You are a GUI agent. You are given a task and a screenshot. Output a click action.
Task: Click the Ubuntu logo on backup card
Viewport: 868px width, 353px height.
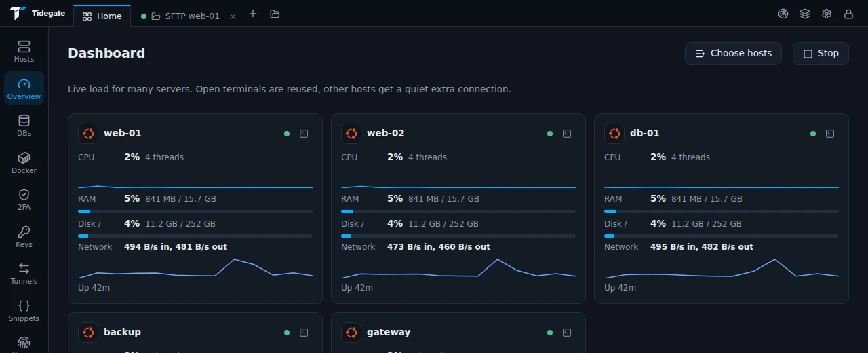[x=88, y=333]
